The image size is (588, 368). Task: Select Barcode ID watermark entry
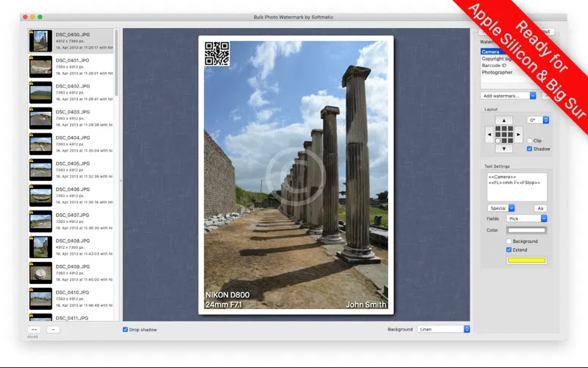click(495, 66)
